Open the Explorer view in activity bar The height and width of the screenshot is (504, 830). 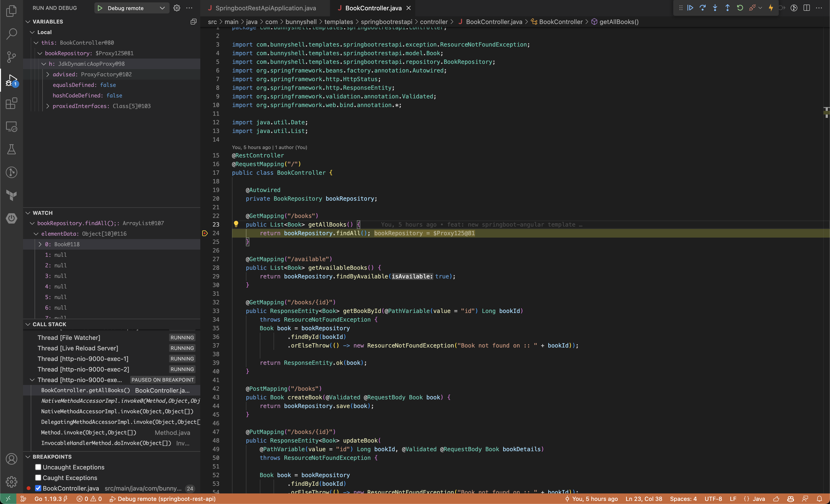(12, 11)
